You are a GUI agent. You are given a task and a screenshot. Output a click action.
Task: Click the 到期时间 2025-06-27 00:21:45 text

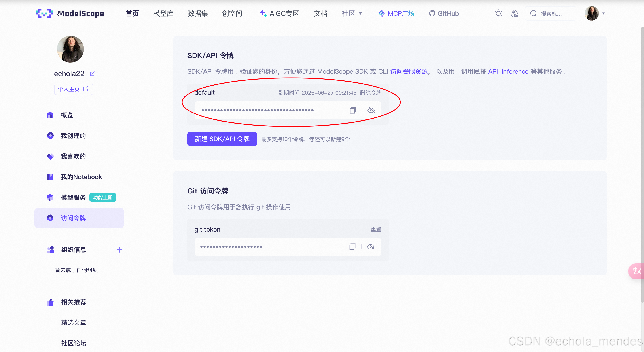click(317, 93)
